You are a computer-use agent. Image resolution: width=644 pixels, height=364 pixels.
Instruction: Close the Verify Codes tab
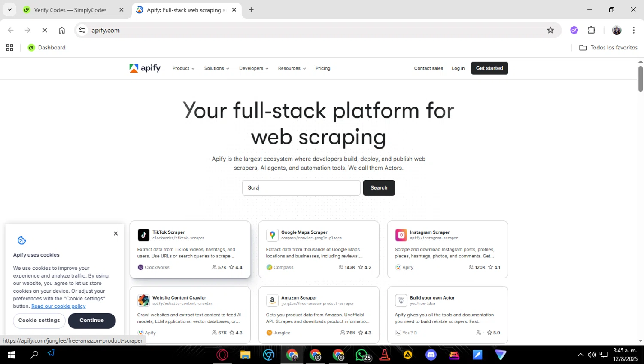[121, 10]
